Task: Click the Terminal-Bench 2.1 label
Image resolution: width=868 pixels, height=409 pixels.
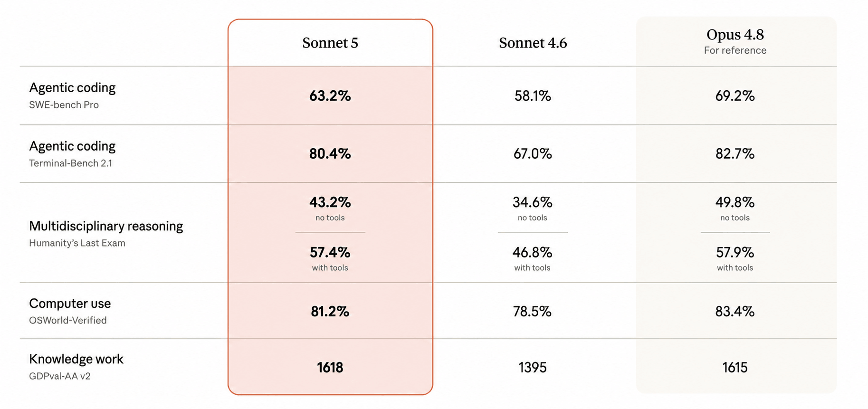Action: (70, 163)
